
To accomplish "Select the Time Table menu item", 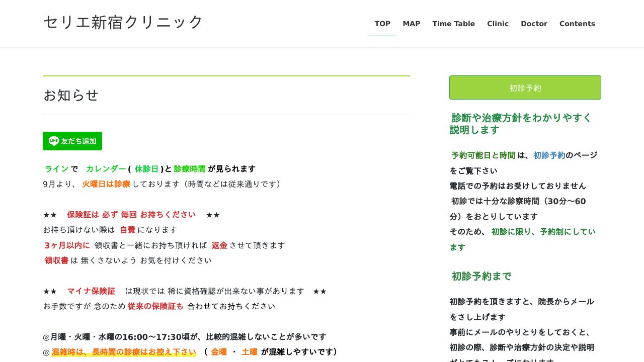I will click(453, 24).
